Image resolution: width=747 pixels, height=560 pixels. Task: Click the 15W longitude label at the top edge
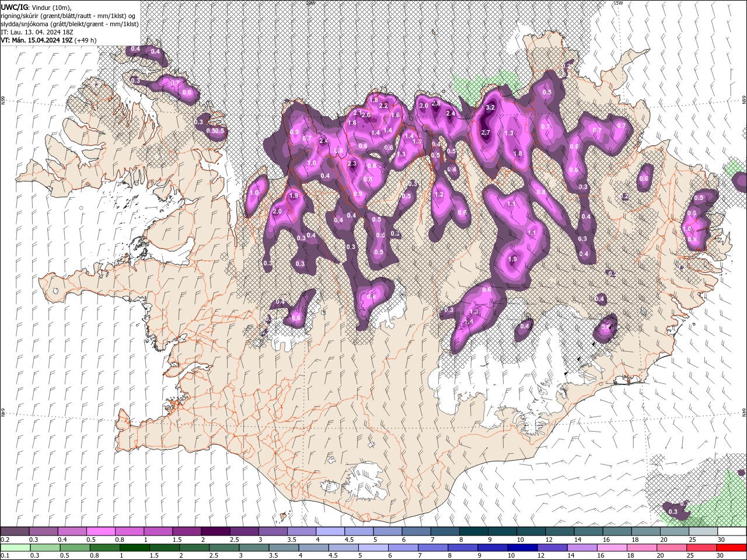tap(618, 3)
